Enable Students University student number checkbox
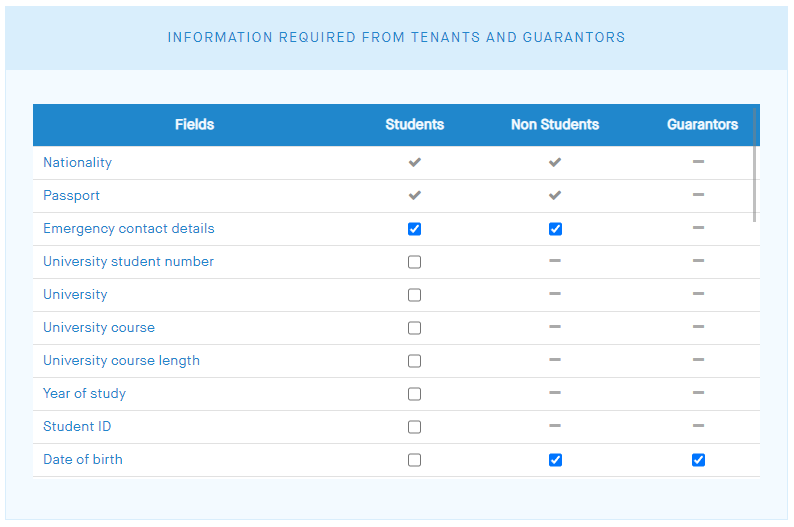This screenshot has height=527, width=794. 415,262
